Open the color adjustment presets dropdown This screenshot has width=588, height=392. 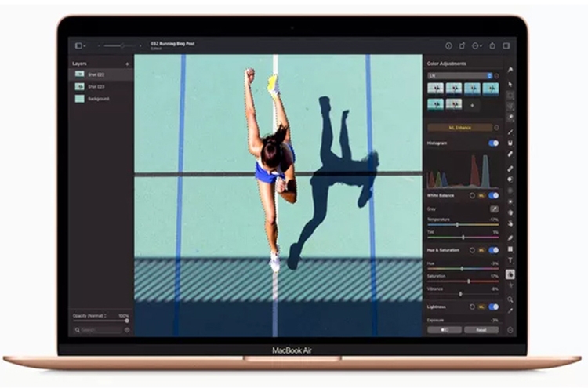point(459,76)
